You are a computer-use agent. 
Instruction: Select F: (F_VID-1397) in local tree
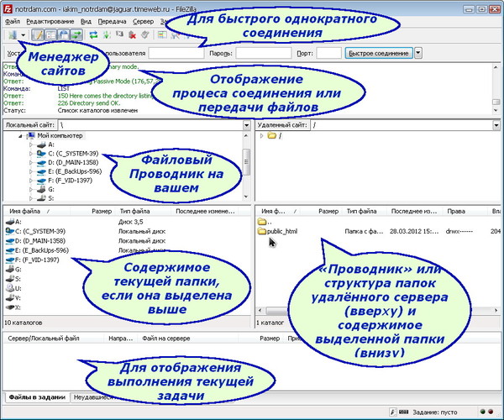[70, 181]
